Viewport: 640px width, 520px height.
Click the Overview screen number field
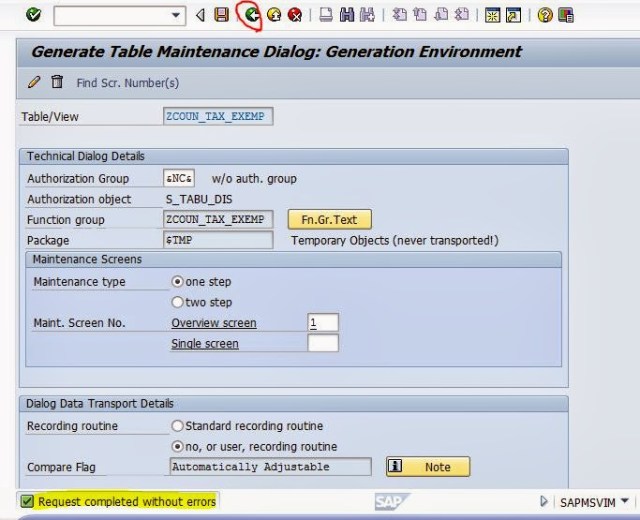click(x=323, y=322)
